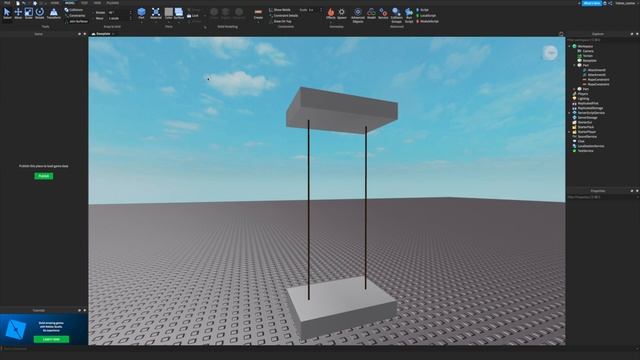640x360 pixels.
Task: Activate the Scale tool
Action: pyautogui.click(x=29, y=13)
